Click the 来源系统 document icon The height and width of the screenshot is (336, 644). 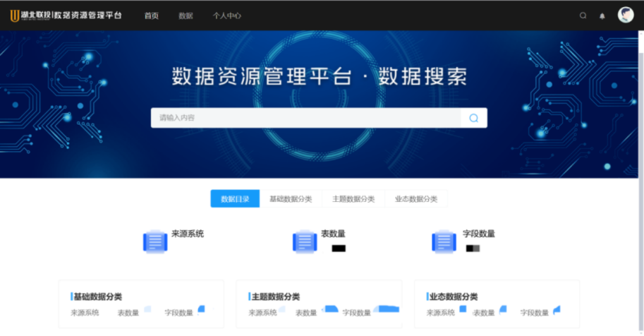point(155,242)
